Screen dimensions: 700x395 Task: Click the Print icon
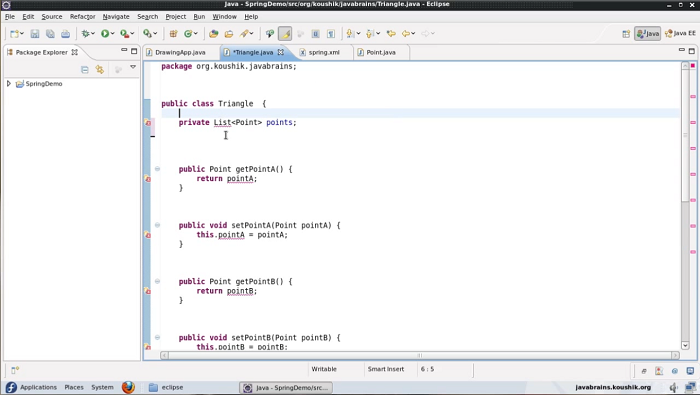[65, 33]
